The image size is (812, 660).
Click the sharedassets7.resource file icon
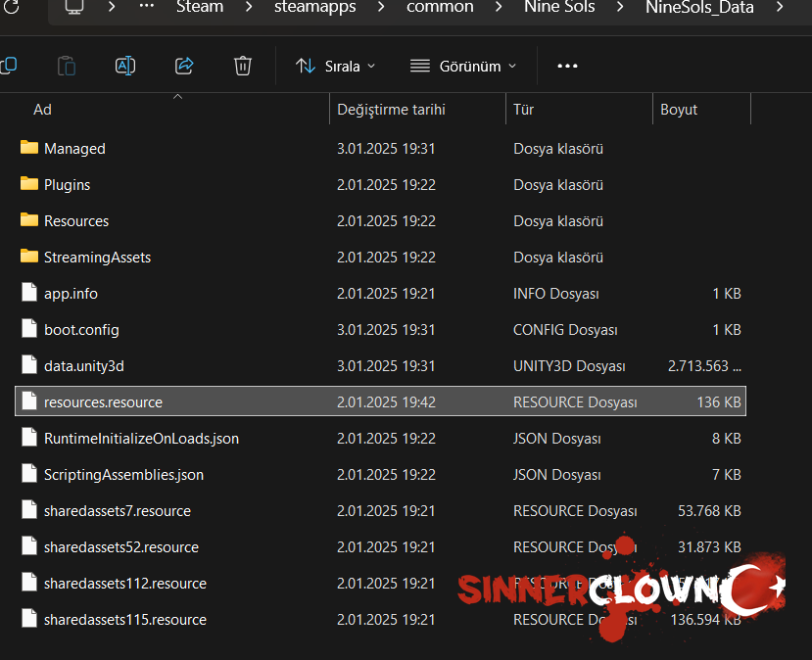[x=29, y=510]
